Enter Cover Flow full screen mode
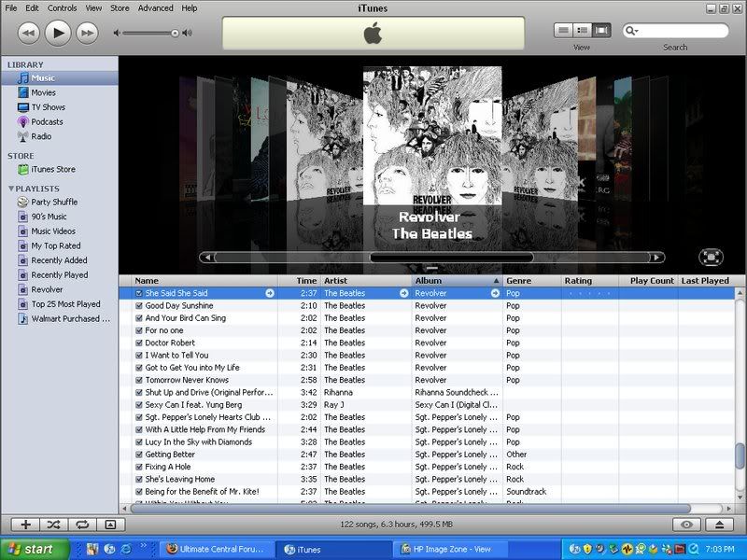Screen dimensions: 747x560 tap(711, 258)
